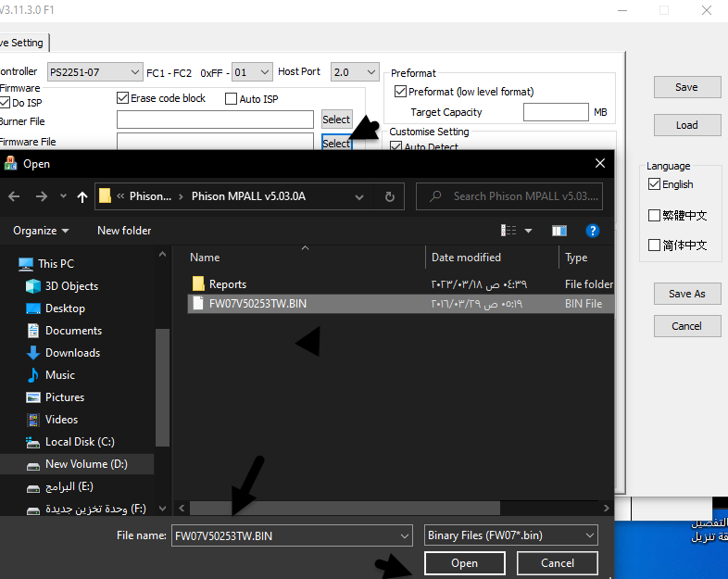
Task: Close the Open dialog with X
Action: pyautogui.click(x=600, y=163)
